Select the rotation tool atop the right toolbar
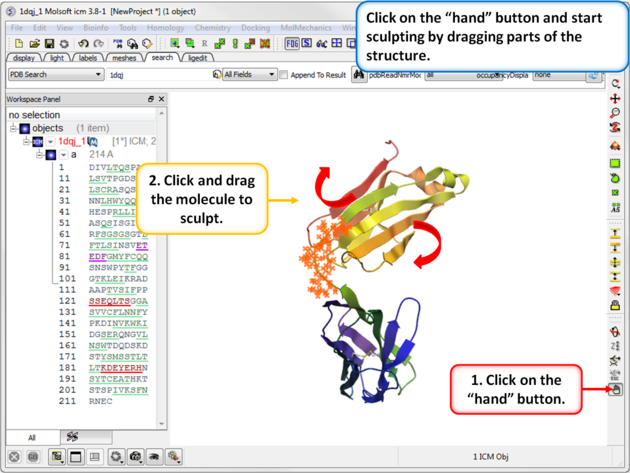The width and height of the screenshot is (630, 473). 616,84
